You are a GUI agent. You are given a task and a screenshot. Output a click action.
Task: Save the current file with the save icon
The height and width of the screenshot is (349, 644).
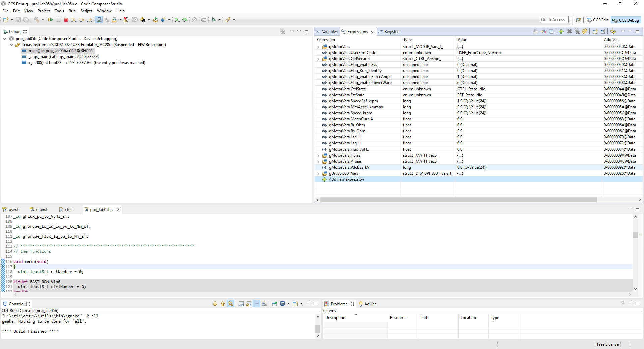[x=18, y=20]
